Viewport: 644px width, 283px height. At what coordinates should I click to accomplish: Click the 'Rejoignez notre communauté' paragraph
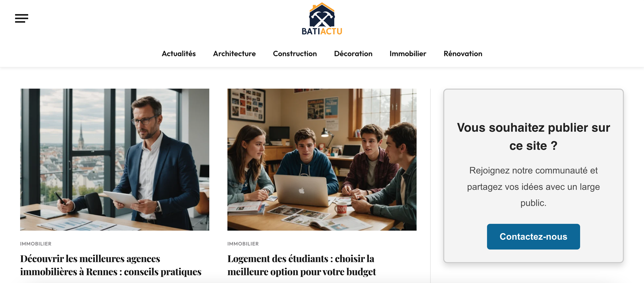pos(533,187)
